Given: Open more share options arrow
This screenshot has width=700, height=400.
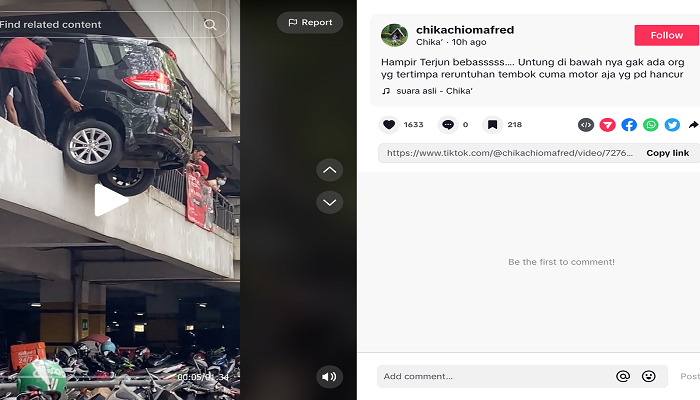Looking at the screenshot, I should (x=693, y=125).
